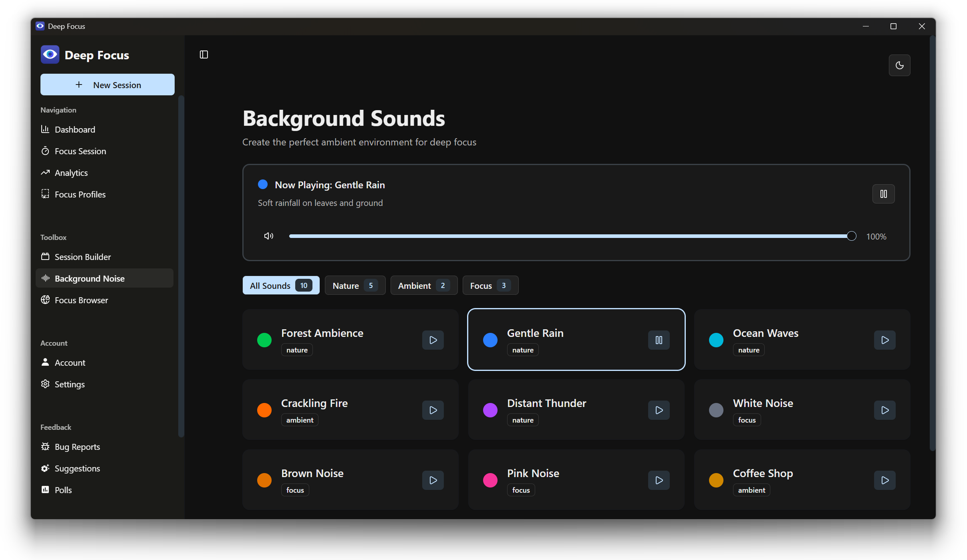Open the Focus Browser
967x560 pixels.
[x=105, y=300]
